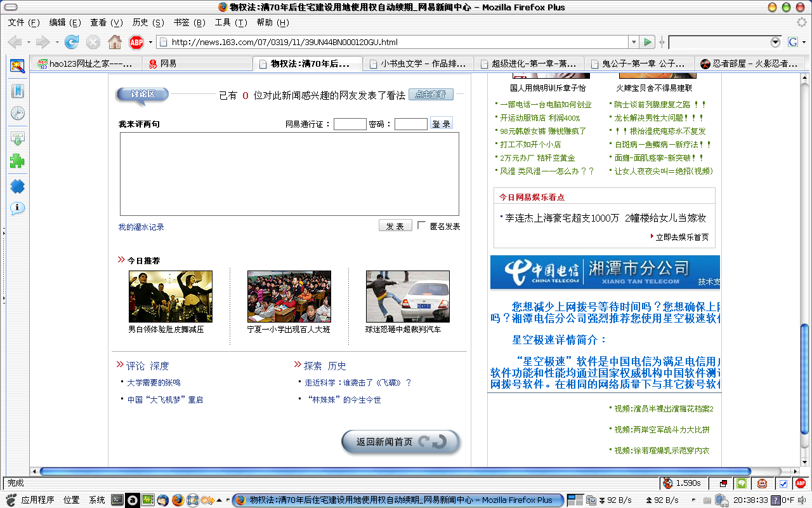The width and height of the screenshot is (812, 508).
Task: Open the 应用程序 panel menu
Action: pyautogui.click(x=37, y=500)
